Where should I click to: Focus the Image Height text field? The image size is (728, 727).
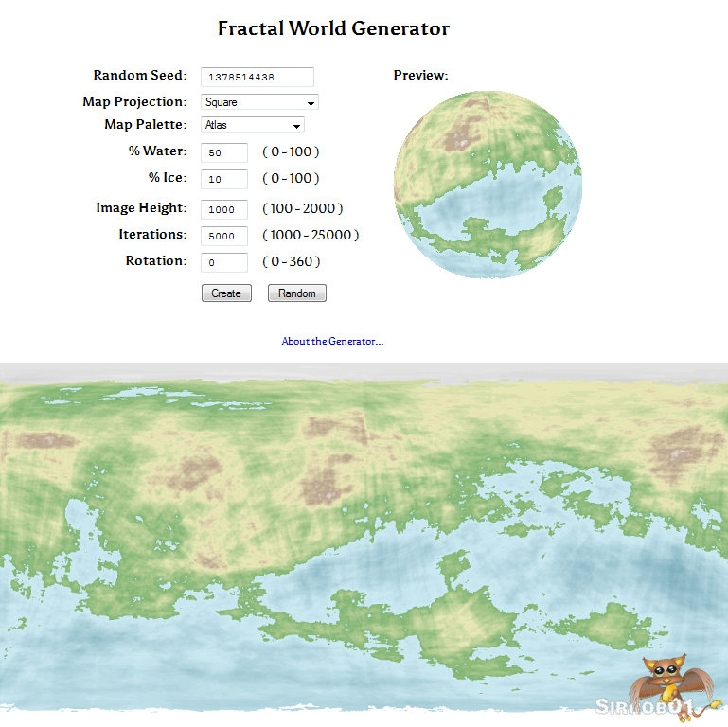(x=224, y=209)
